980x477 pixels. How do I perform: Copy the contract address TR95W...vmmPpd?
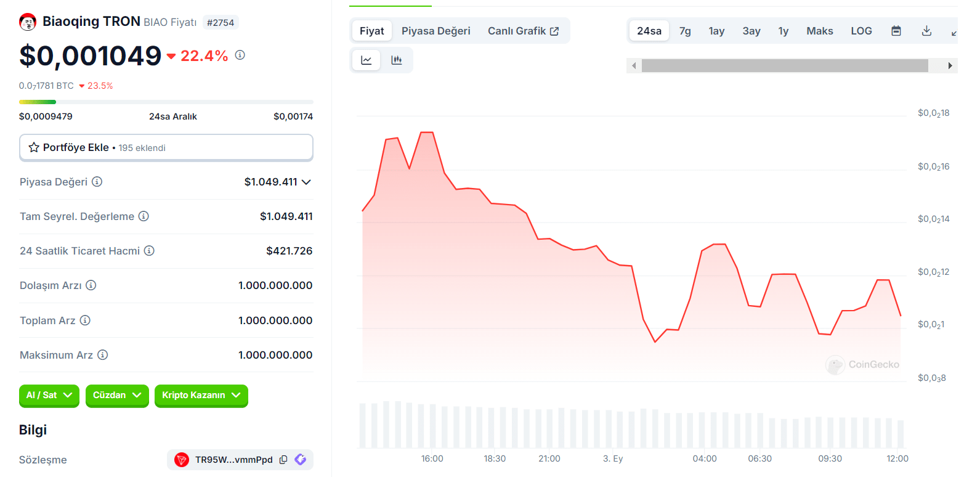click(x=283, y=460)
